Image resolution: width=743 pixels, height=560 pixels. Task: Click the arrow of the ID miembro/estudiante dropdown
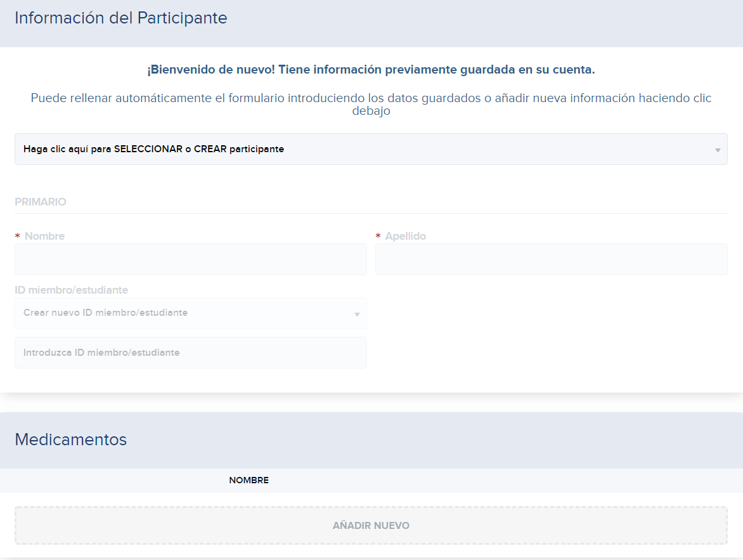click(358, 314)
